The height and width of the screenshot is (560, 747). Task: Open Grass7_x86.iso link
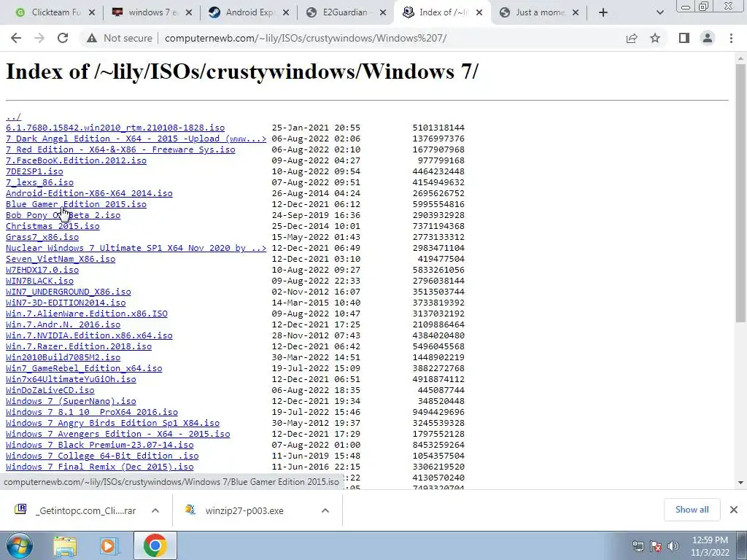[42, 237]
